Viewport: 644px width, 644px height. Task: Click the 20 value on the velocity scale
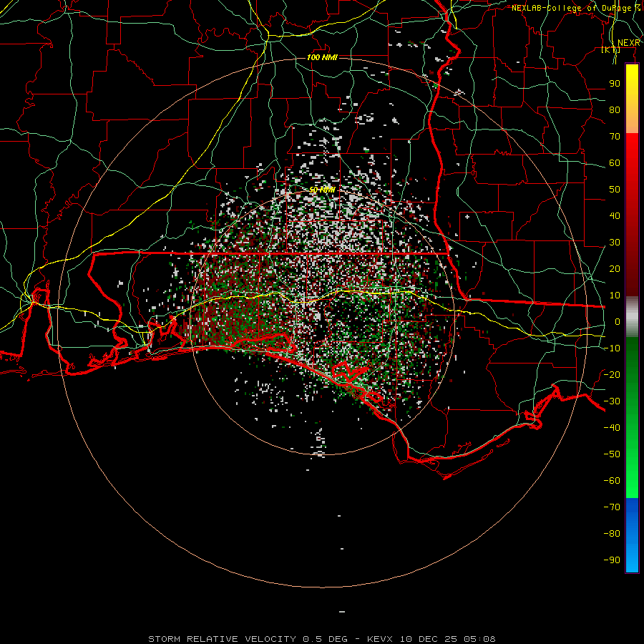pos(615,268)
